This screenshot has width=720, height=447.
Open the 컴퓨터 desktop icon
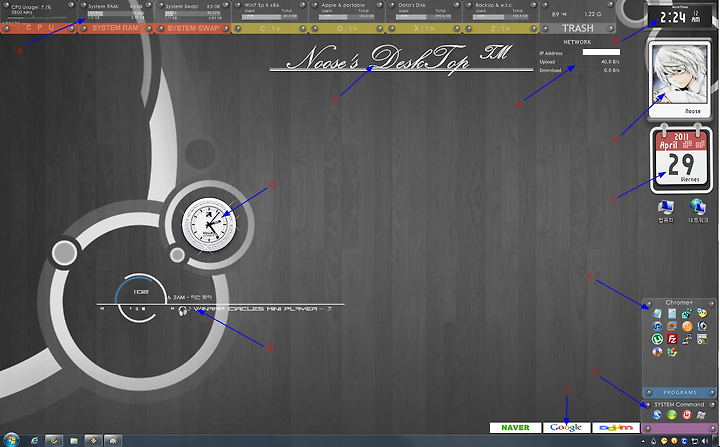tap(665, 212)
